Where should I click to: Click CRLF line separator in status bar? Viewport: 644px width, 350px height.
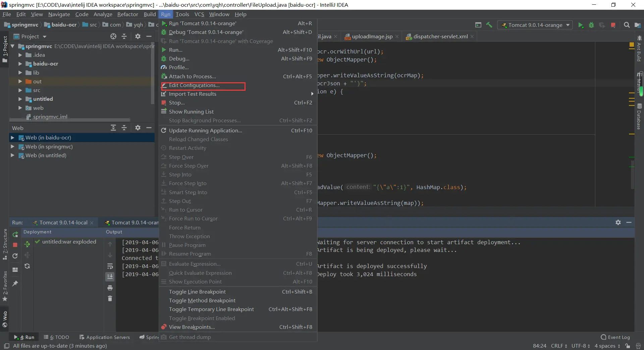(559, 346)
